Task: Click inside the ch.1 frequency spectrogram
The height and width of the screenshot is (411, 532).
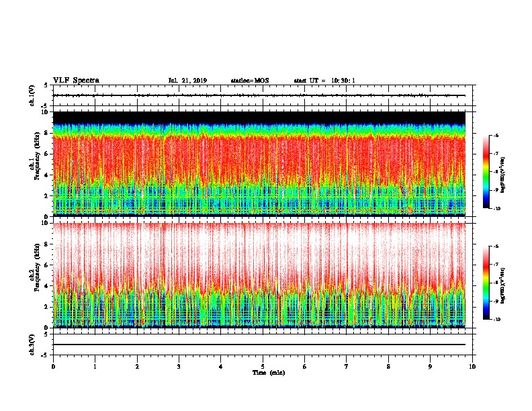Action: click(x=259, y=164)
